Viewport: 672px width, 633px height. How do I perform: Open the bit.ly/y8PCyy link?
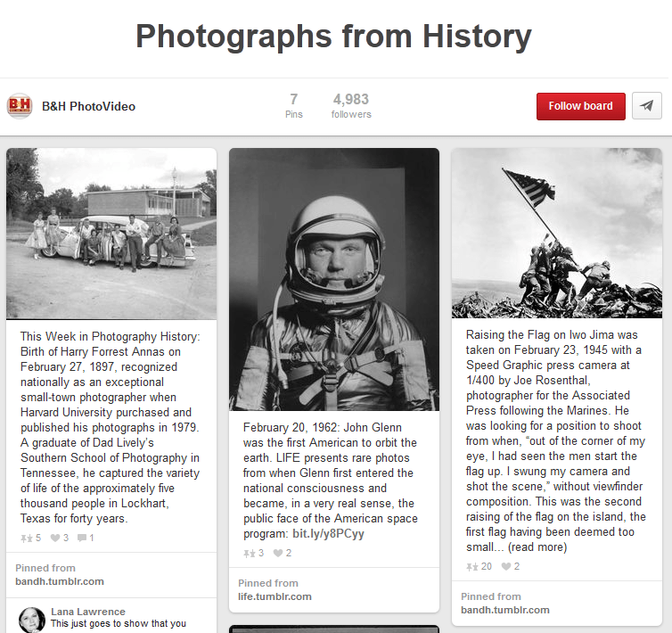tap(328, 533)
